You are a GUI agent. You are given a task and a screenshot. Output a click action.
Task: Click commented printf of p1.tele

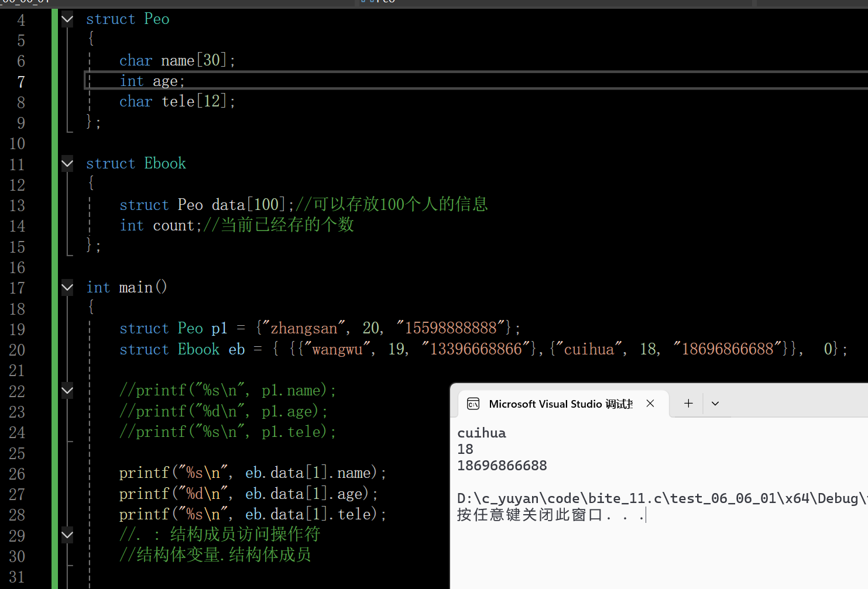click(x=228, y=432)
